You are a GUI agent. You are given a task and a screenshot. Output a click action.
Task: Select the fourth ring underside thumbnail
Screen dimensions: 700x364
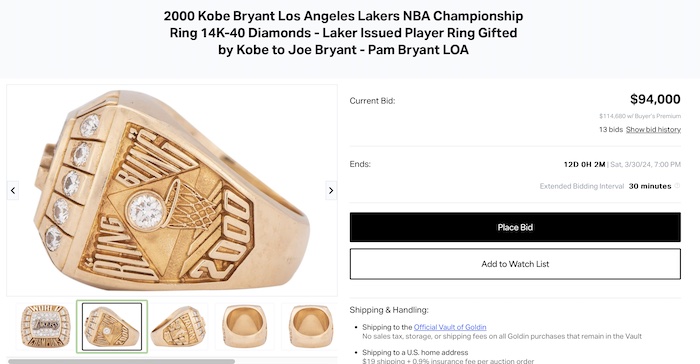coord(245,326)
